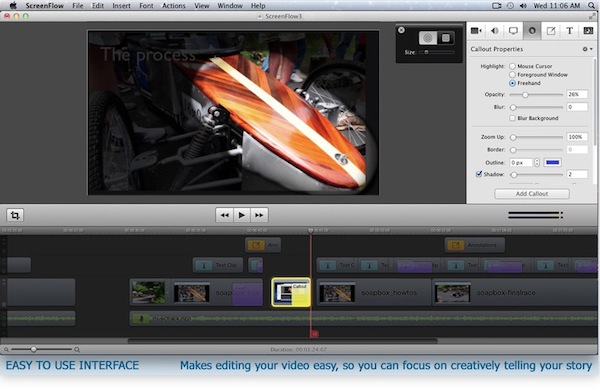Click the Blur value field

(x=577, y=107)
